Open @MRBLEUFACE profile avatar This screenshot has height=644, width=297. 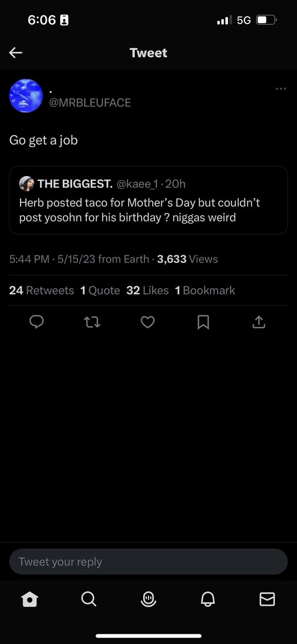[x=26, y=96]
